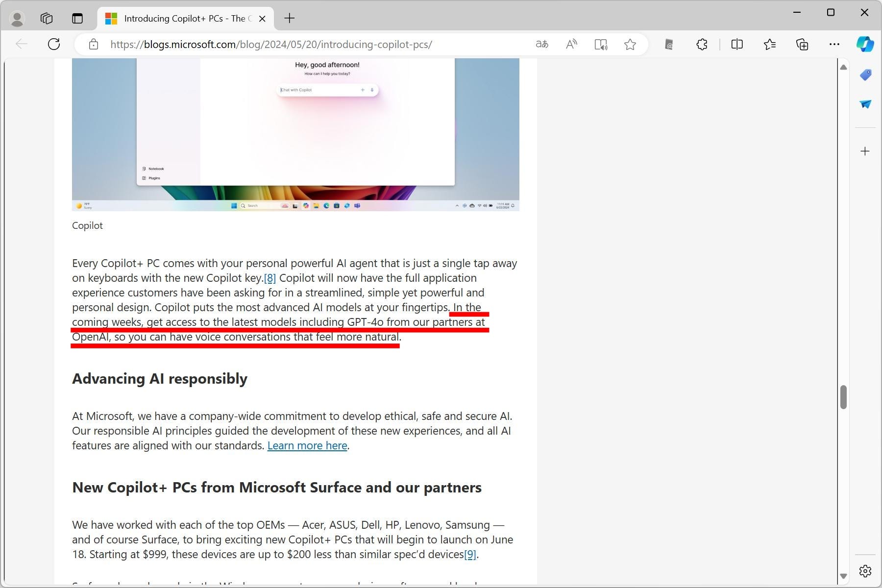Open the Extensions puzzle icon
Image resolution: width=882 pixels, height=588 pixels.
[x=702, y=45]
